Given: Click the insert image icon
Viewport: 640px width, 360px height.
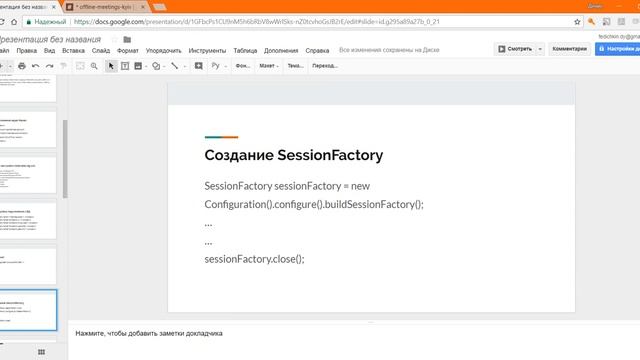Looking at the screenshot, I should pos(138,66).
